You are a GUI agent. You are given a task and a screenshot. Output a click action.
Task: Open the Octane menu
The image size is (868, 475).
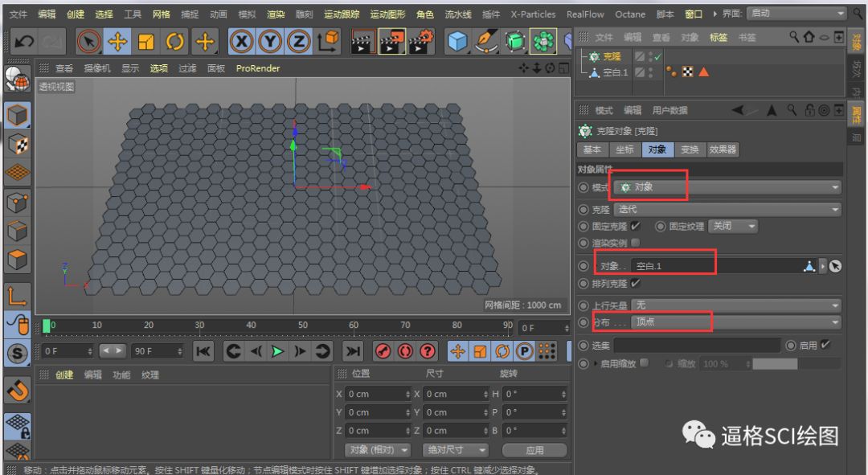point(630,14)
